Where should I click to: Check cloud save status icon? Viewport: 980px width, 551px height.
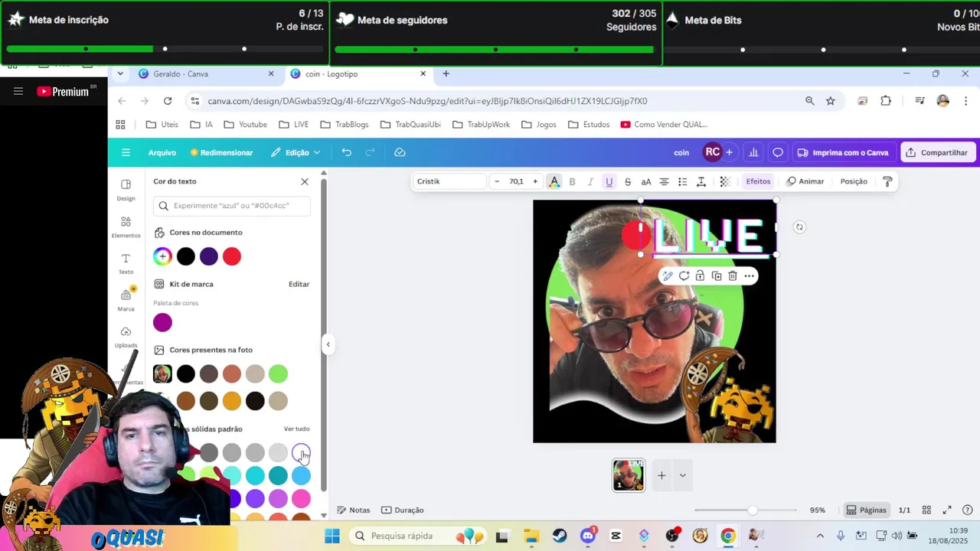tap(400, 152)
